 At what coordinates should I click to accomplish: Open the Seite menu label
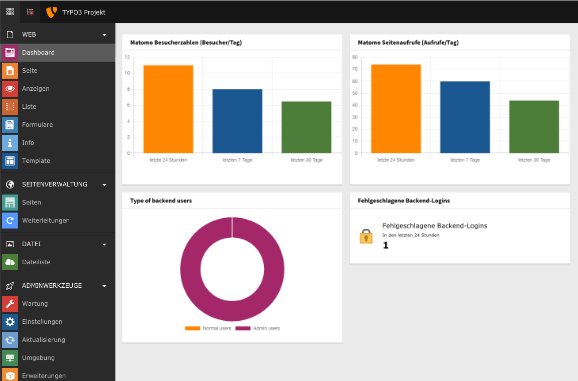(29, 71)
